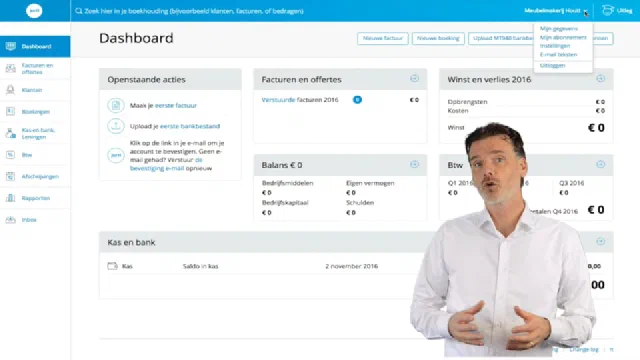Select Mijn abonnement from account menu
The image size is (640, 360).
pyautogui.click(x=563, y=37)
